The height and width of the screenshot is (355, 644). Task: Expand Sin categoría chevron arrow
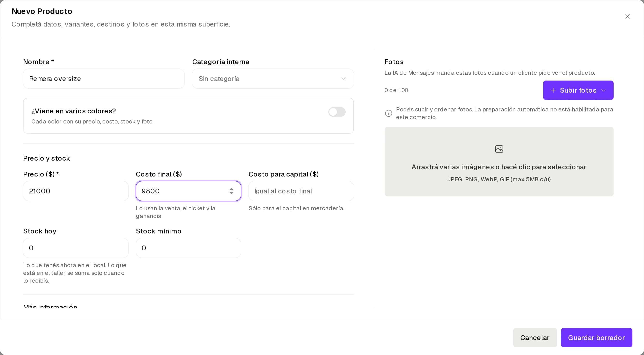tap(343, 79)
